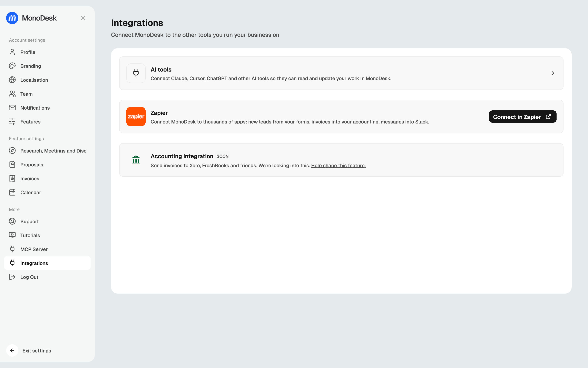Click Connect in Zapier button
This screenshot has height=368, width=588.
pyautogui.click(x=523, y=117)
